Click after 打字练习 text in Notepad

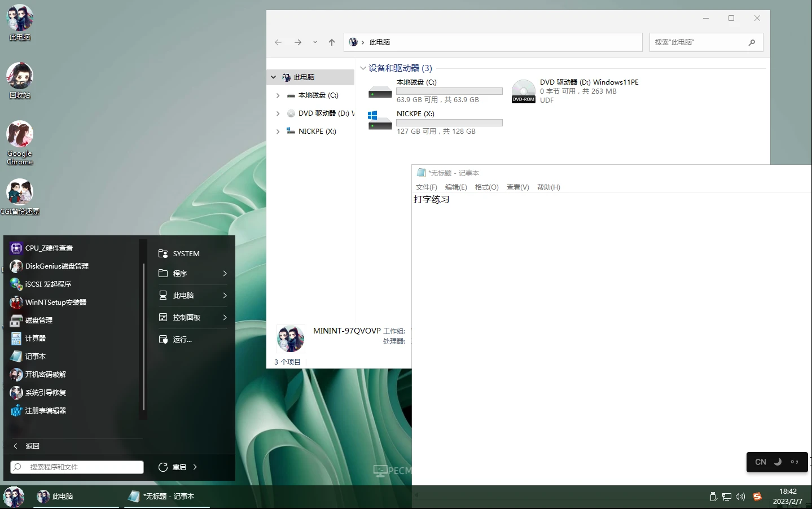pos(451,200)
